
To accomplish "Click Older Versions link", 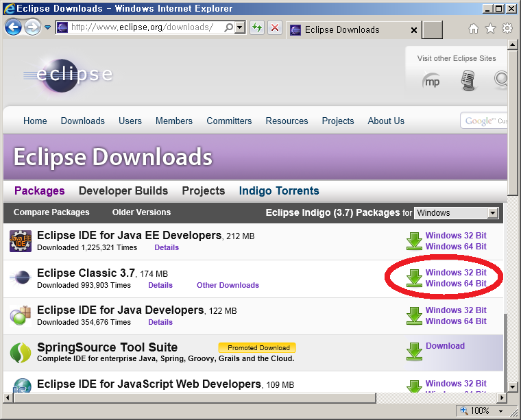I will click(141, 212).
